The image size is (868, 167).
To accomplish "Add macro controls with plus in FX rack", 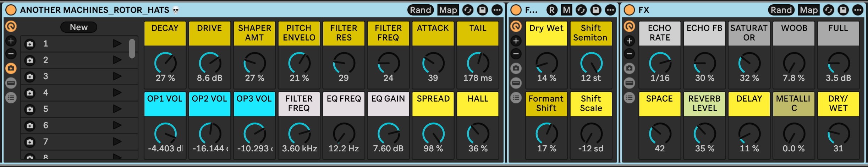I will tap(629, 41).
